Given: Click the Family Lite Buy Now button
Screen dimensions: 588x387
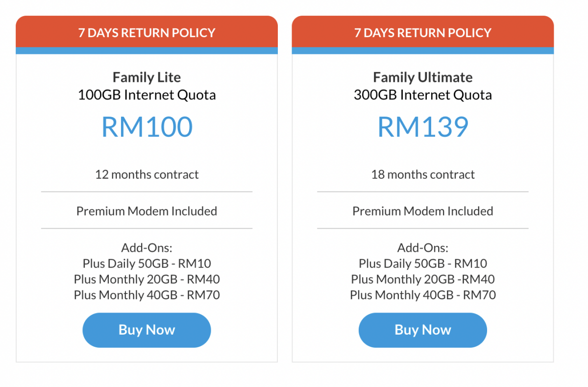Looking at the screenshot, I should (146, 330).
